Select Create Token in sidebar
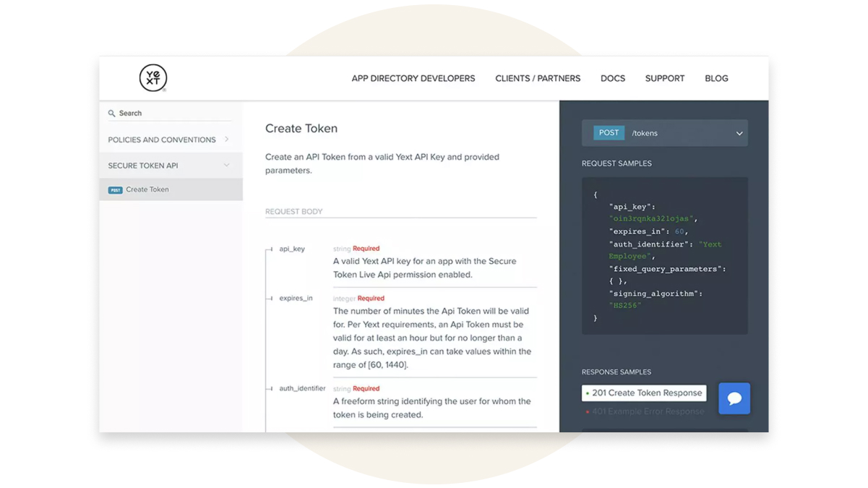This screenshot has width=868, height=488. click(171, 189)
